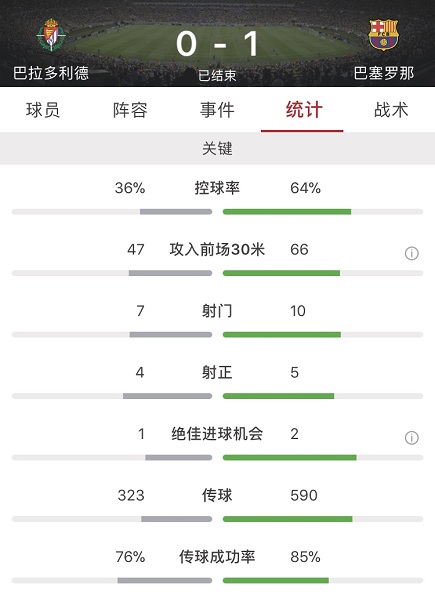Click the green 64% possession bar
Image resolution: width=435 pixels, height=595 pixels.
coord(287,212)
